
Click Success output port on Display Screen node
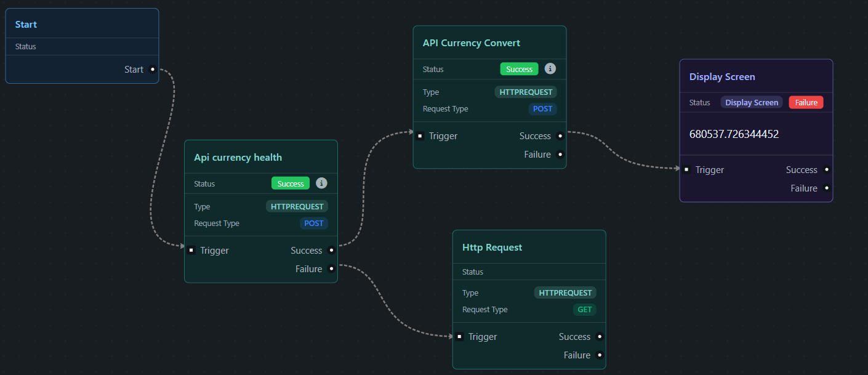click(x=827, y=169)
